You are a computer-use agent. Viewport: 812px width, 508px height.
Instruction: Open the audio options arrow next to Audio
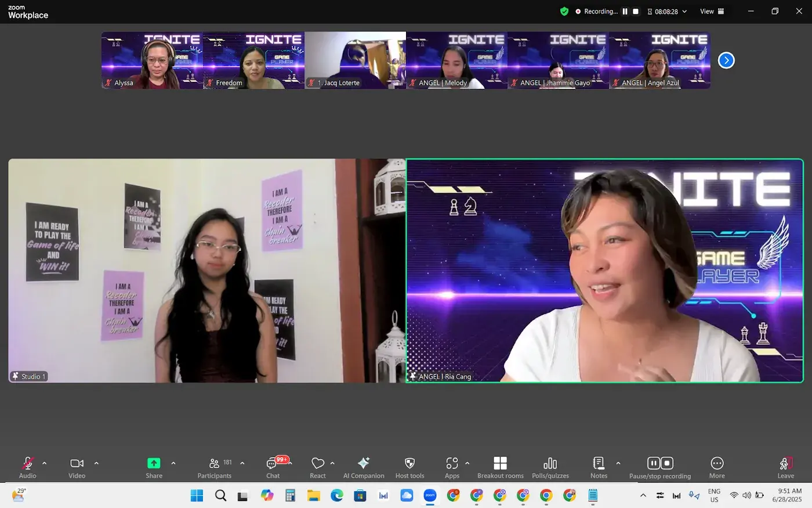45,463
